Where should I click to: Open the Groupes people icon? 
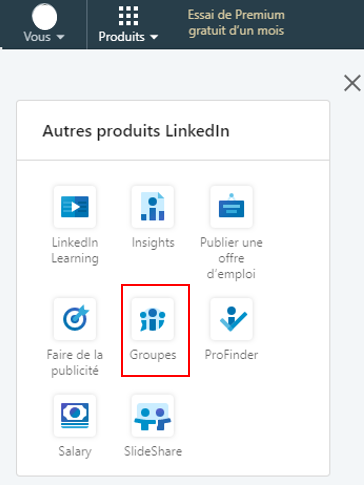[153, 319]
